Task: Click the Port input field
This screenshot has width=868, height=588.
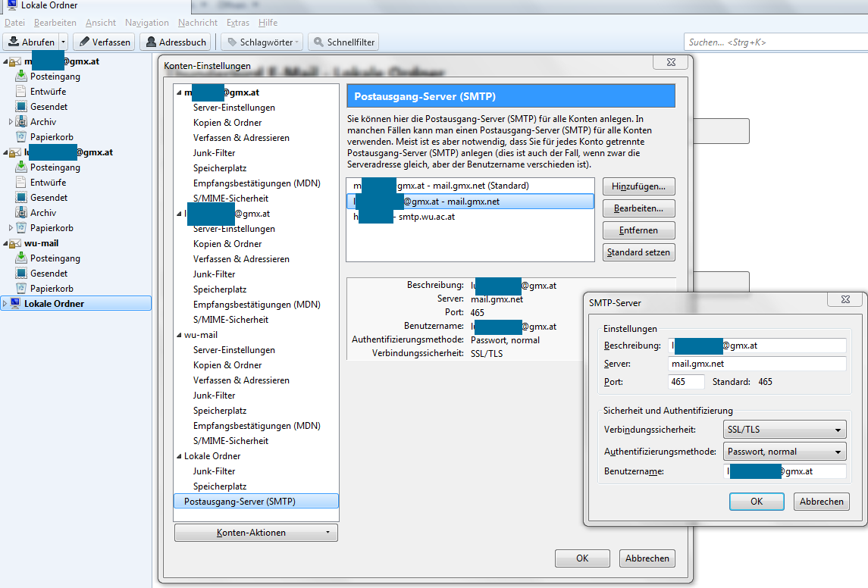Action: [x=686, y=382]
